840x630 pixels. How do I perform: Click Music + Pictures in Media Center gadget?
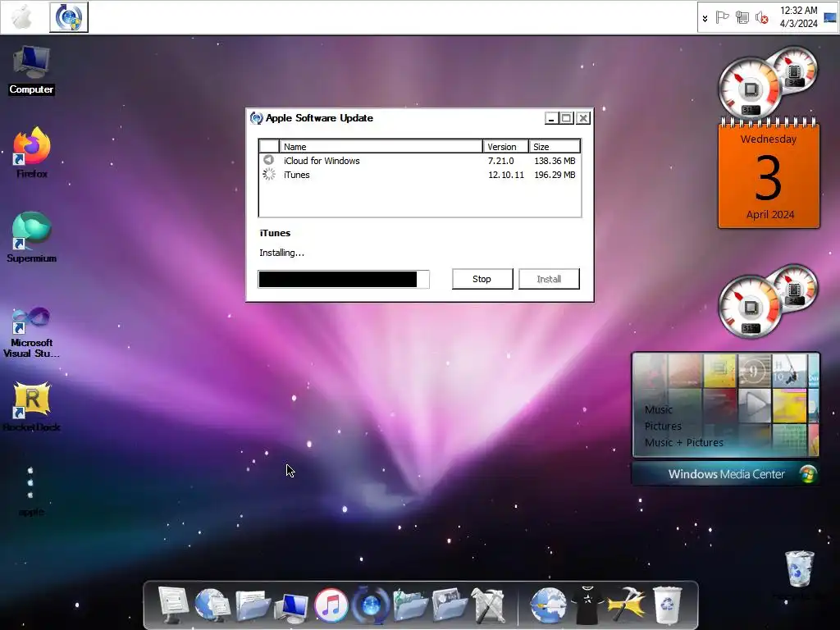(684, 442)
